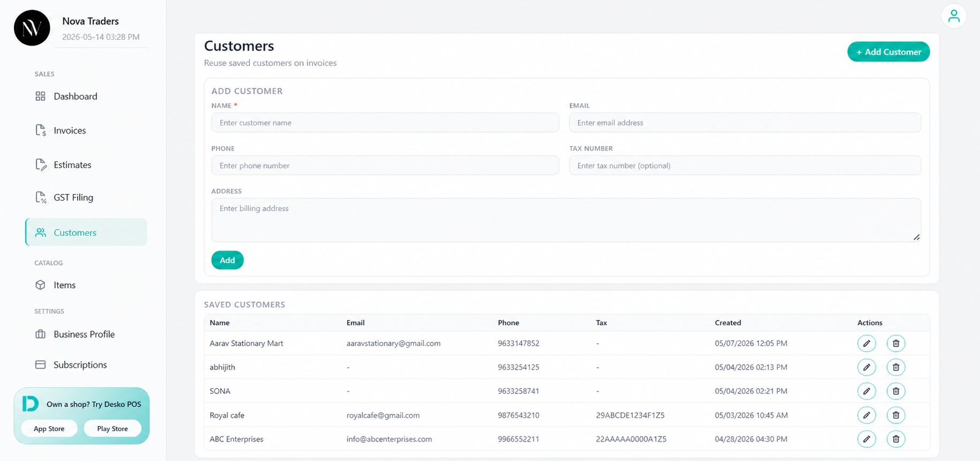980x461 pixels.
Task: Delete the Royal cafe customer
Action: click(x=896, y=415)
